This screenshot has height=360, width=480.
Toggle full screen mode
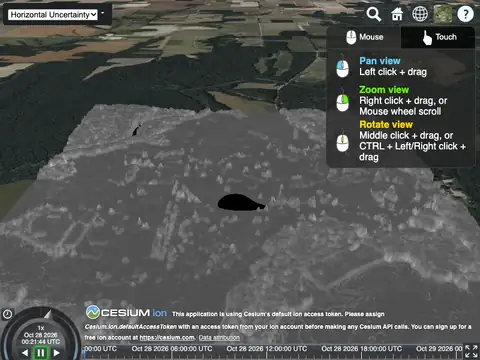tap(471, 352)
